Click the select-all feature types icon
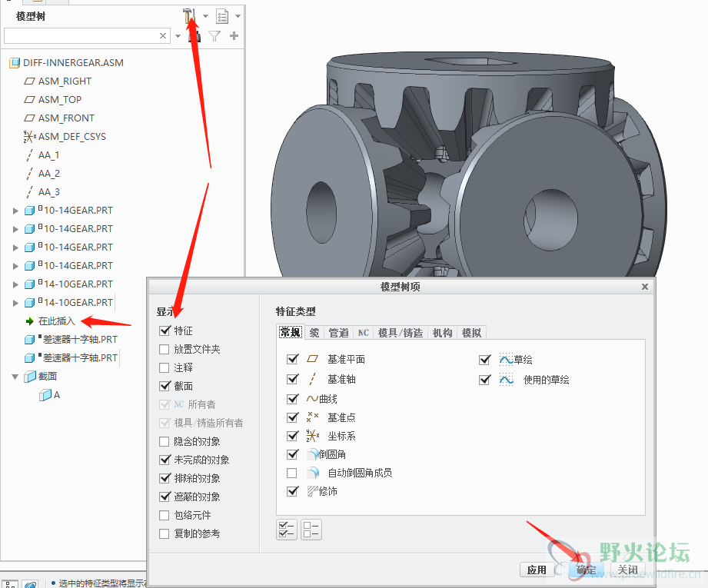The width and height of the screenshot is (708, 588). coord(287,530)
